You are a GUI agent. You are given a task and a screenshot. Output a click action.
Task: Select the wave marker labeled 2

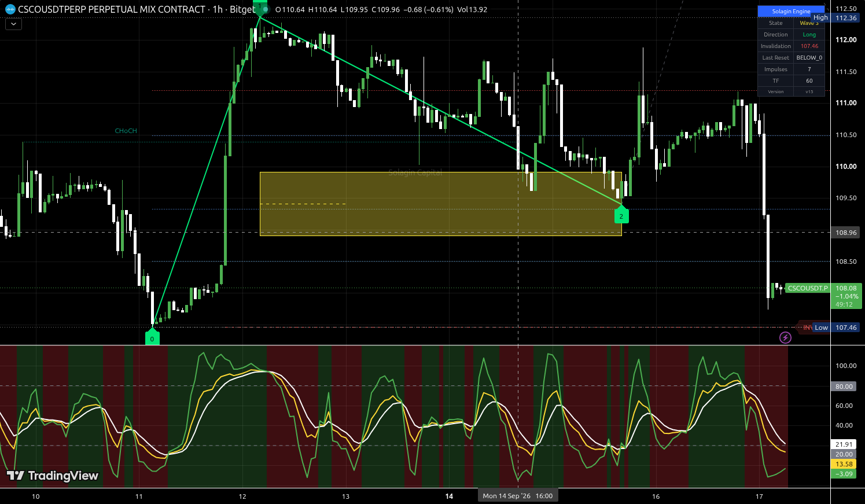pyautogui.click(x=621, y=215)
